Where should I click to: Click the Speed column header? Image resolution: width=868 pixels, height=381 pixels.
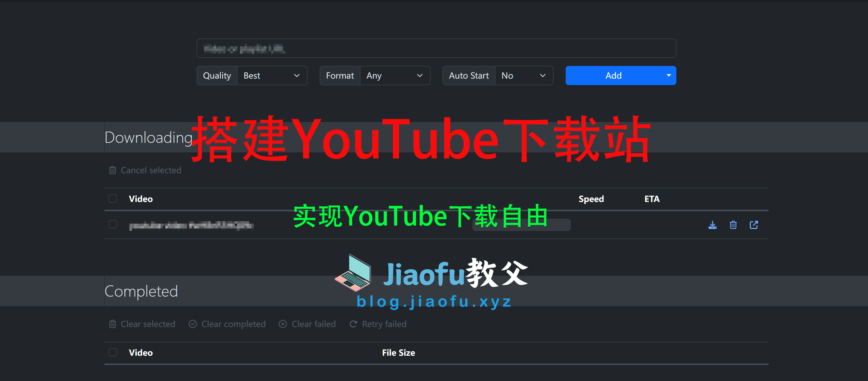pos(591,199)
